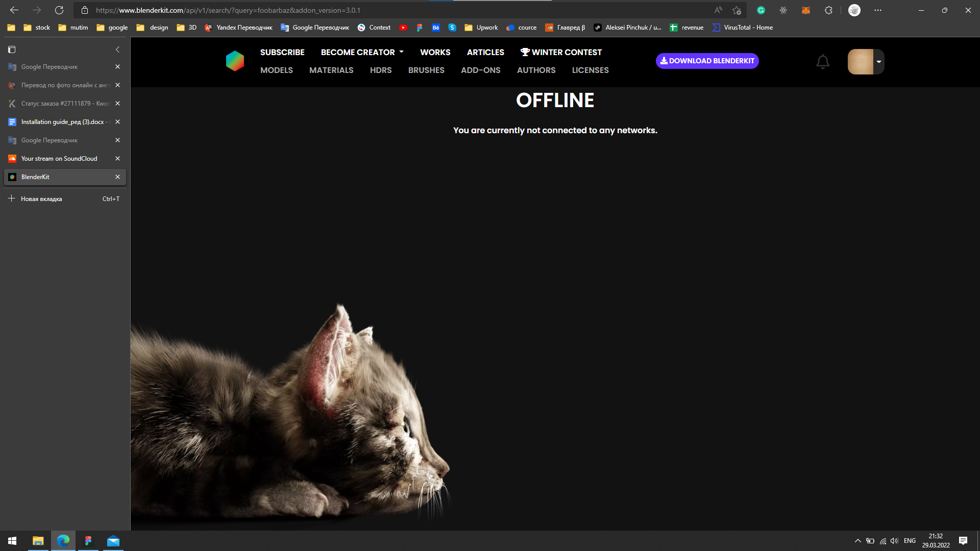
Task: Collapse the vertical tabs pane
Action: [x=117, y=49]
